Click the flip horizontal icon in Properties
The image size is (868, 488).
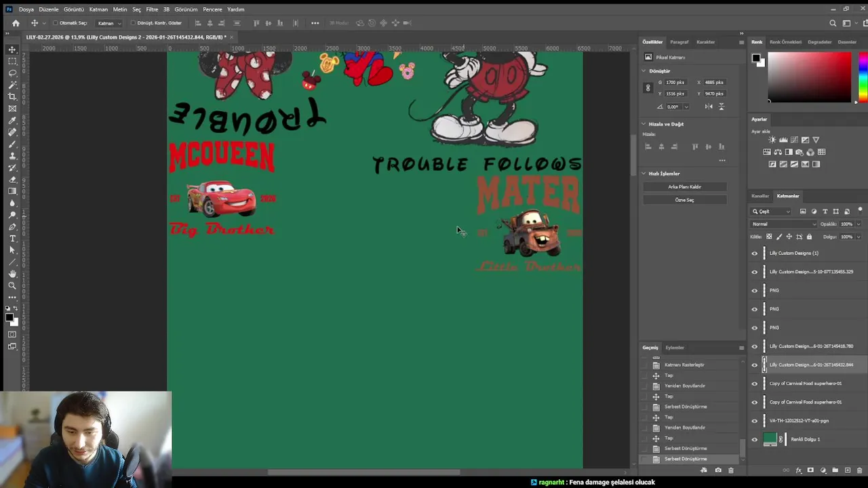(x=709, y=106)
